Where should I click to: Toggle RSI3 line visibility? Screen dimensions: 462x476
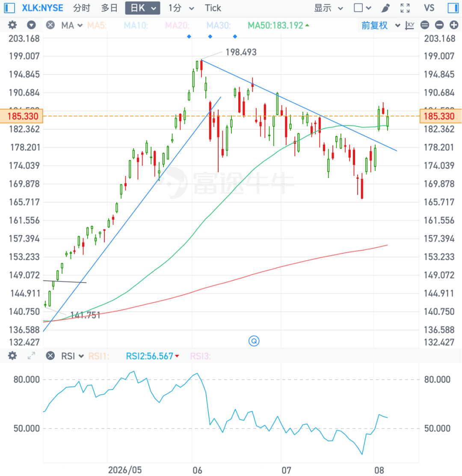[200, 356]
